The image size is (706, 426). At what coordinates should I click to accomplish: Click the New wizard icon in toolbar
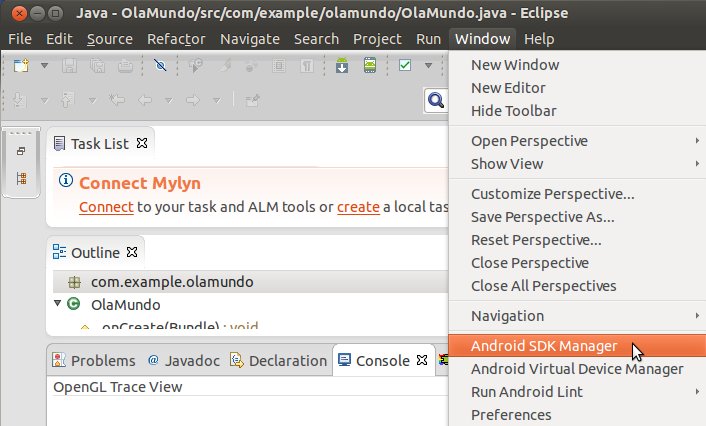coord(21,66)
